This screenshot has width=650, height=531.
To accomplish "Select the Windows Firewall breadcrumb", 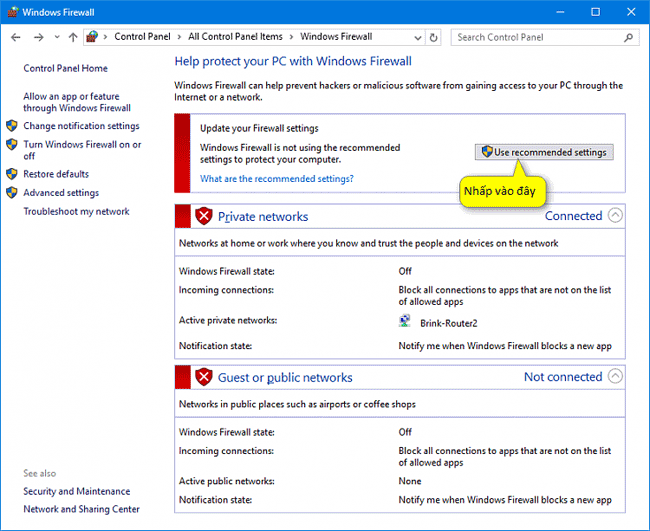I will [x=336, y=36].
